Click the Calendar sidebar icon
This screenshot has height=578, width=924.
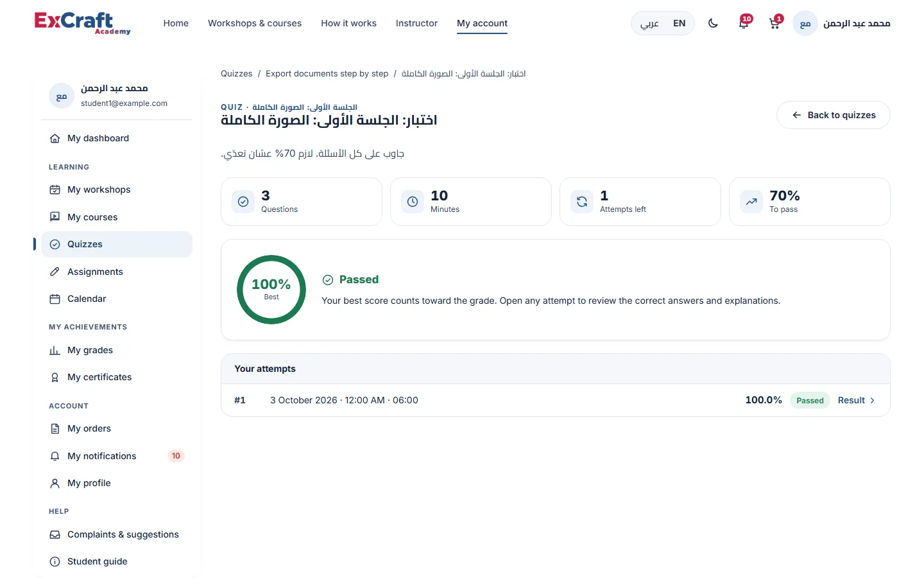(55, 299)
